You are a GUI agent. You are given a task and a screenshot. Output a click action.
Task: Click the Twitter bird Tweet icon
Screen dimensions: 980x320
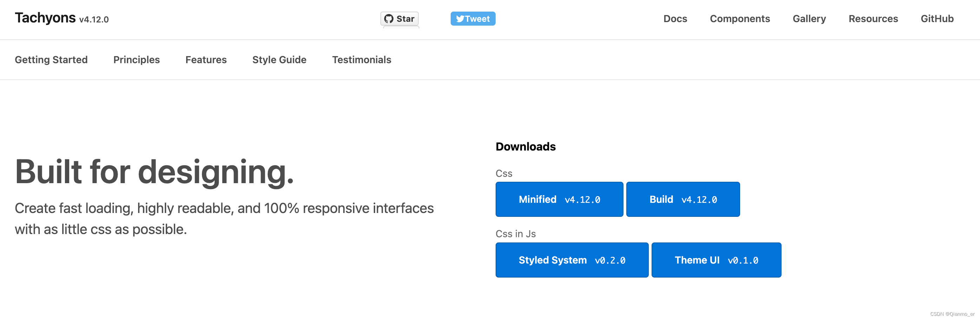(460, 19)
